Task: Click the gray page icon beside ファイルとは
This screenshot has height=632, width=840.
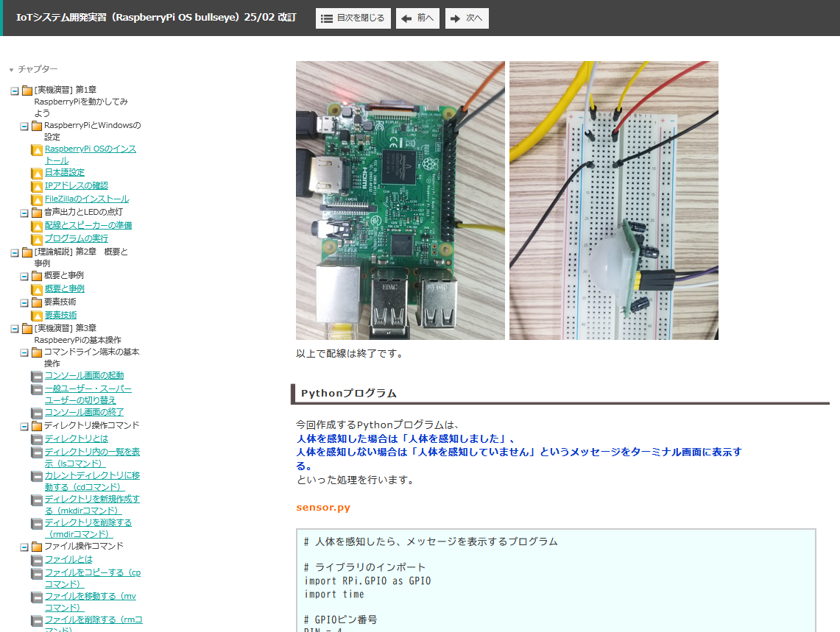Action: point(37,560)
